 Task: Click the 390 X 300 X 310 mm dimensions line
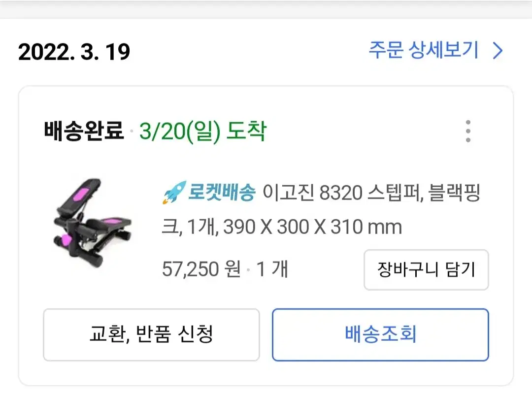point(312,227)
